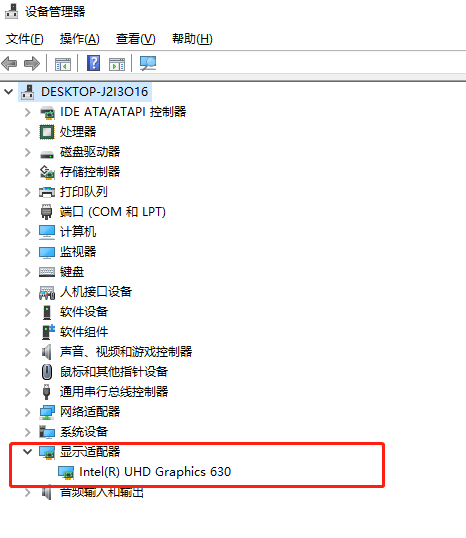The height and width of the screenshot is (538, 466).
Task: Expand the 监视器 node
Action: pyautogui.click(x=27, y=252)
